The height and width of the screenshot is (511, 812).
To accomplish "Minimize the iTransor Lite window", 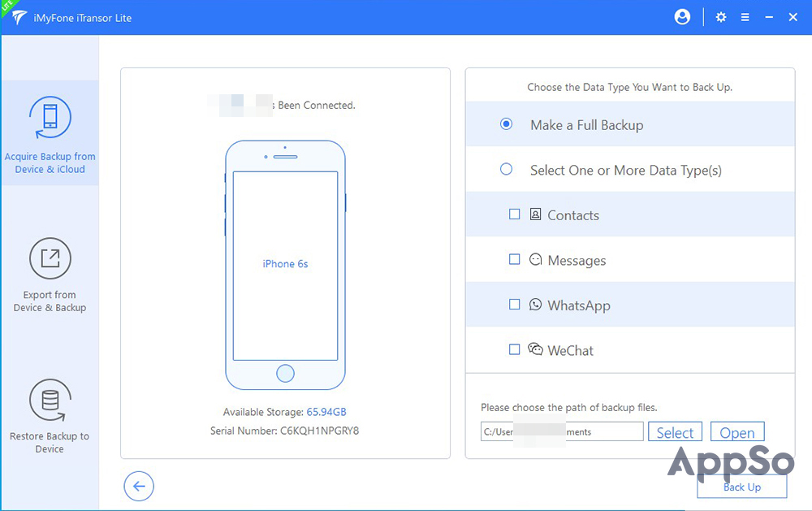I will pyautogui.click(x=769, y=17).
